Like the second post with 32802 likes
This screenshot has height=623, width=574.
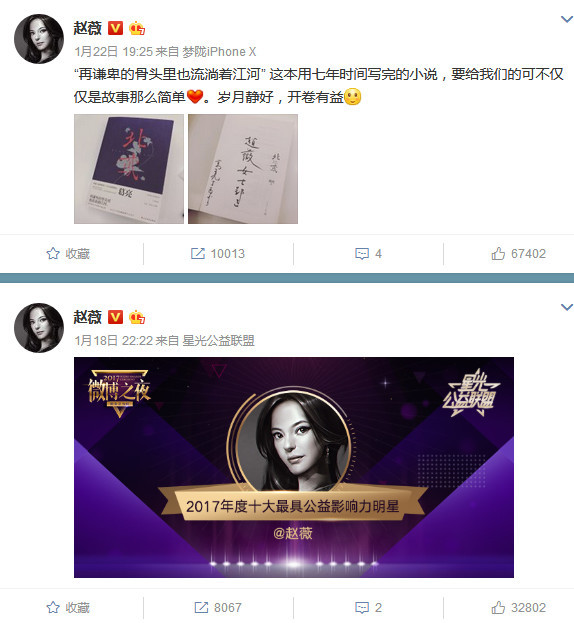click(x=498, y=607)
